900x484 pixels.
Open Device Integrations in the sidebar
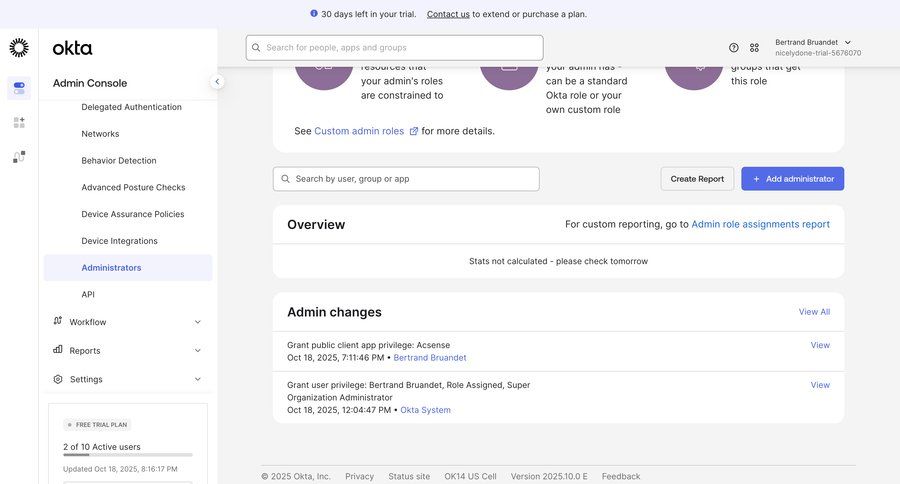tap(119, 241)
